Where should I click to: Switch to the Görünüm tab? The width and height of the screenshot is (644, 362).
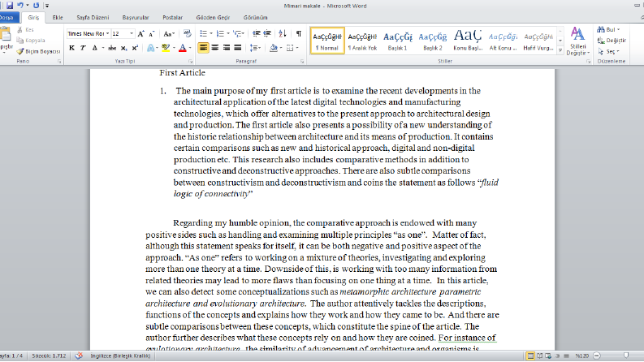255,18
